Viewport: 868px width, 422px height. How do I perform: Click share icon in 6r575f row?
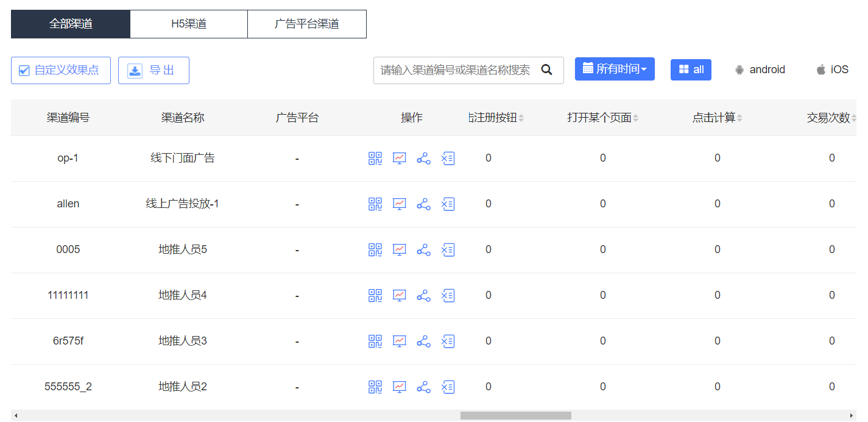(x=423, y=342)
